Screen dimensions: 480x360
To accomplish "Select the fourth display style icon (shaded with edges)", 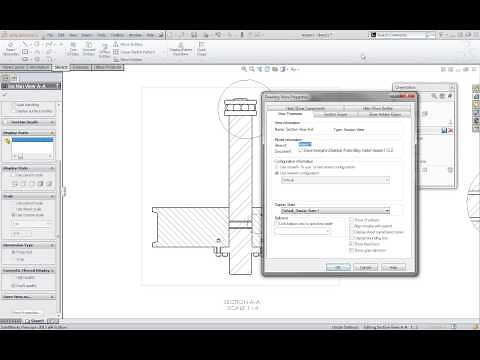I will point(41,184).
